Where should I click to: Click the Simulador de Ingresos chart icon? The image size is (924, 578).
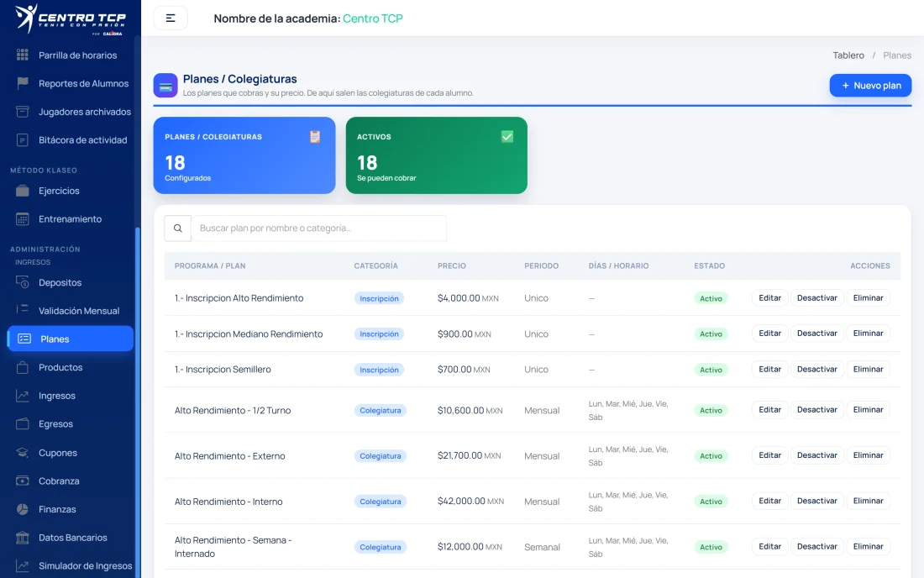click(23, 565)
